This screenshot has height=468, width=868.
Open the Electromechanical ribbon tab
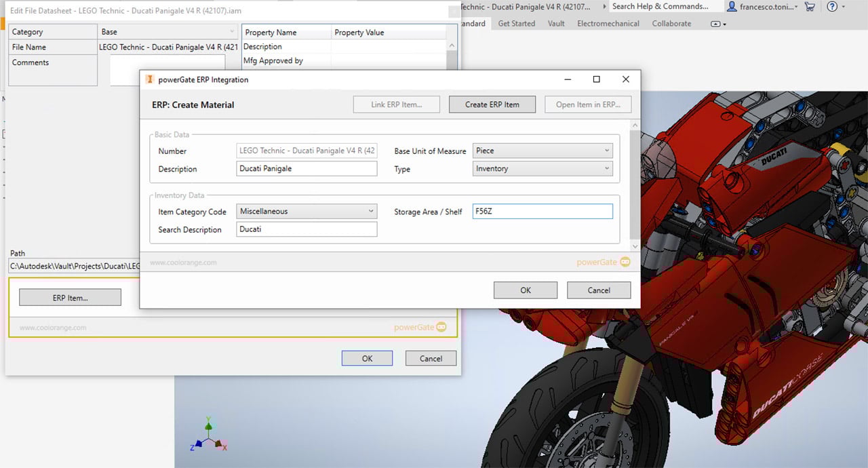point(608,24)
